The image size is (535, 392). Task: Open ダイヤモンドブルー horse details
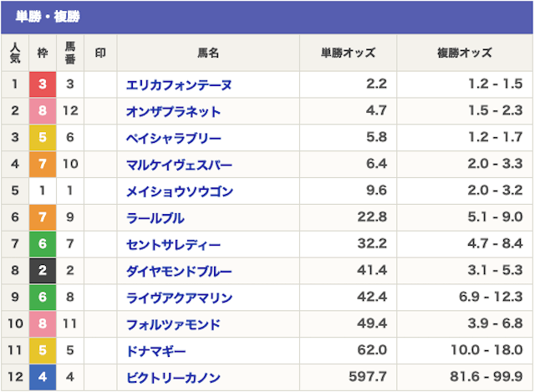[179, 271]
